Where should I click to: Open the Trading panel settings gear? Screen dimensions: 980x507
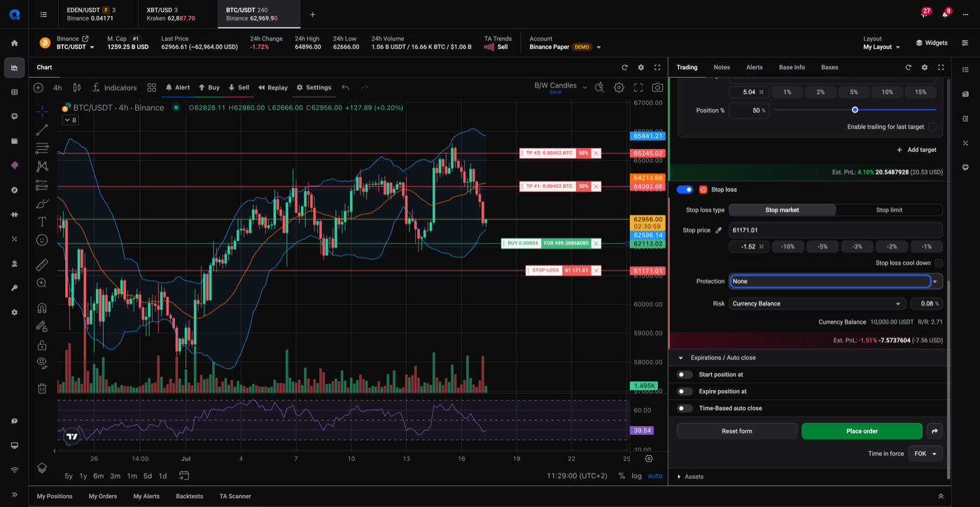point(925,67)
